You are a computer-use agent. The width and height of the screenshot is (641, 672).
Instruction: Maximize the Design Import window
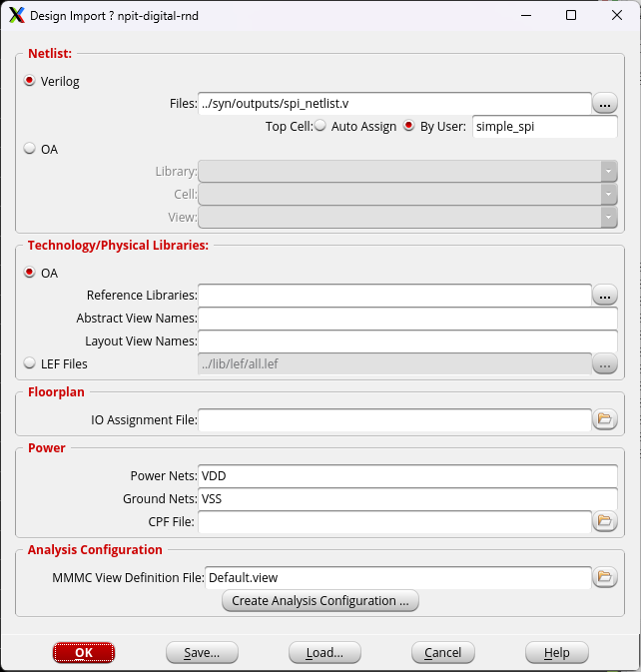tap(571, 15)
